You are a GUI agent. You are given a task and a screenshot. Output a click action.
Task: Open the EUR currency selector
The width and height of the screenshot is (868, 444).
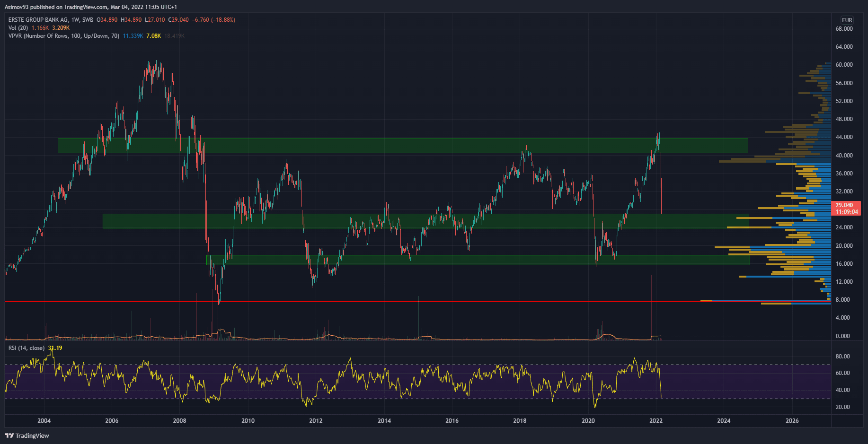[x=847, y=20]
